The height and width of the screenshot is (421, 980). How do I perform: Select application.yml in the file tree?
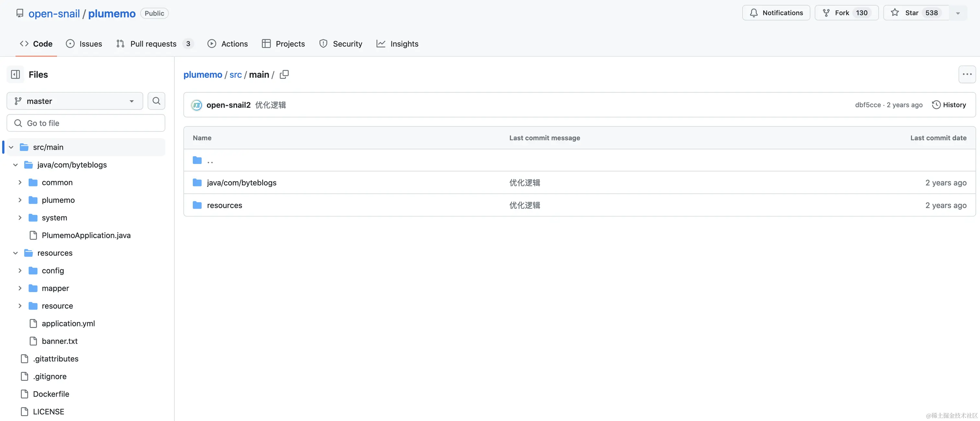click(x=68, y=324)
